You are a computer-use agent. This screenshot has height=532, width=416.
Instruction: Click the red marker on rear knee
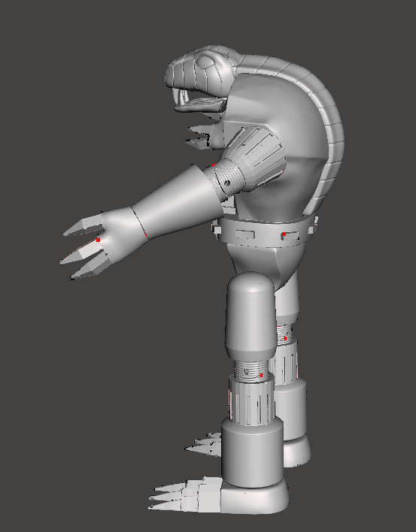point(285,338)
